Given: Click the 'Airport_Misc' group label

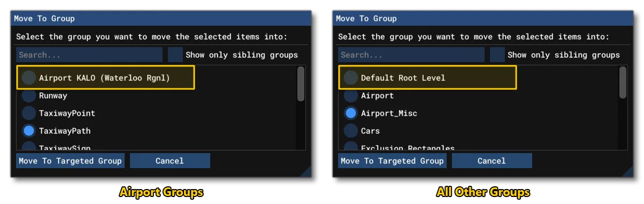Looking at the screenshot, I should click(389, 114).
